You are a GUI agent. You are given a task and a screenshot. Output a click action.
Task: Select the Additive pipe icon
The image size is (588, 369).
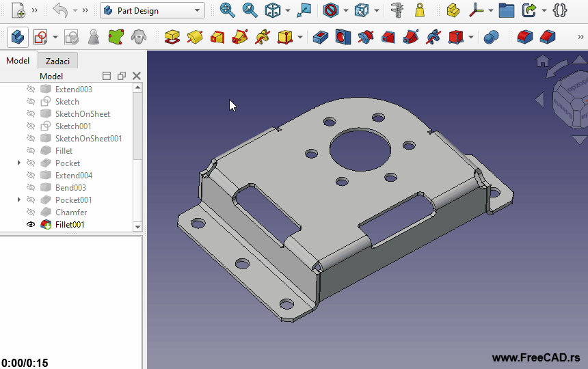240,37
